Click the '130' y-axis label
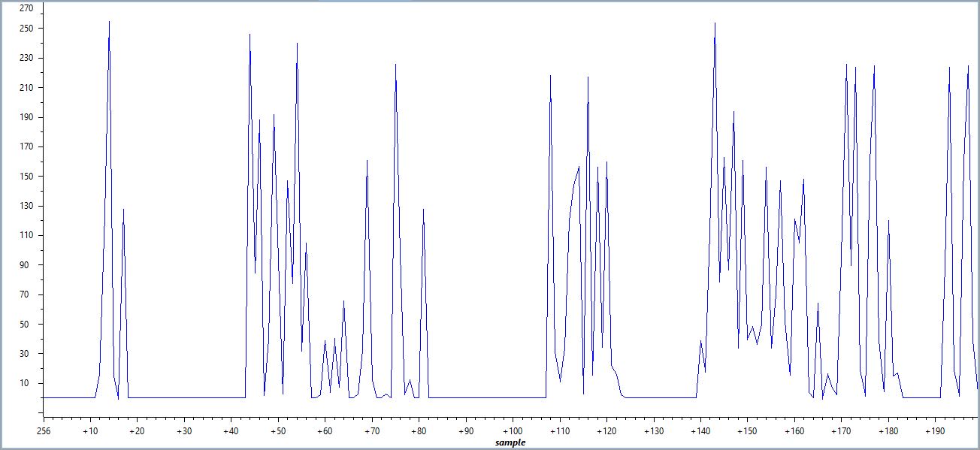 26,206
